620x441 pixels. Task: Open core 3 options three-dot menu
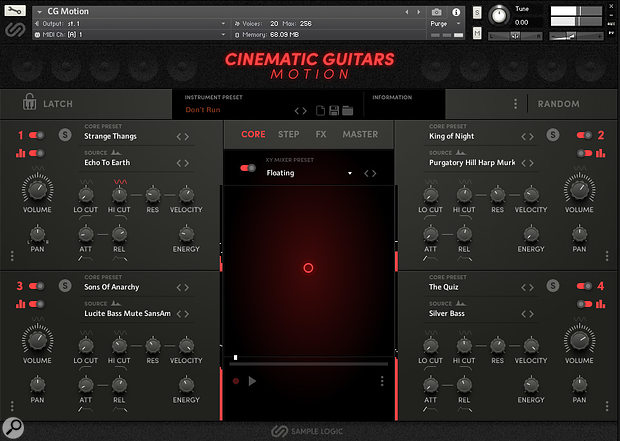tap(12, 406)
